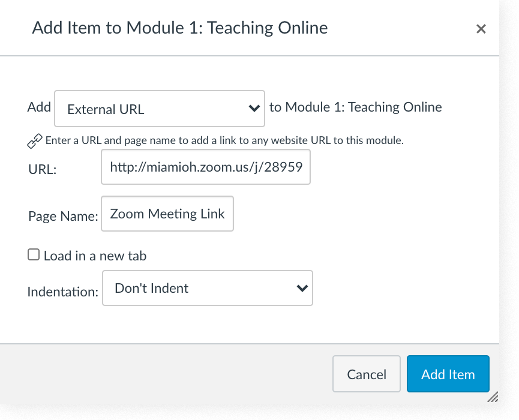Click the blue Add Item button

(x=448, y=374)
